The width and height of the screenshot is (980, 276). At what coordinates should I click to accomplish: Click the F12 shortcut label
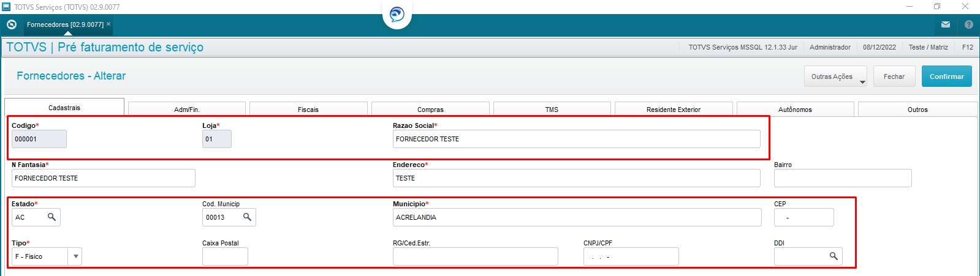click(x=968, y=47)
